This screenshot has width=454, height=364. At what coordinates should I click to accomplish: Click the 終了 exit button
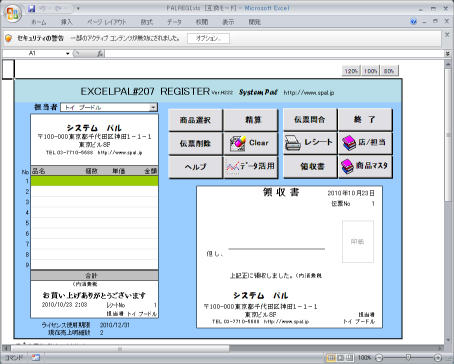(x=365, y=120)
